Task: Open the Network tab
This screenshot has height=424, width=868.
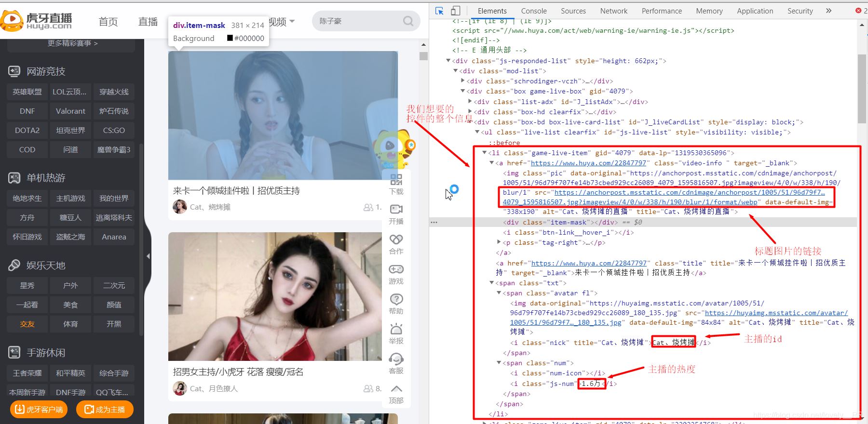Action: tap(614, 11)
